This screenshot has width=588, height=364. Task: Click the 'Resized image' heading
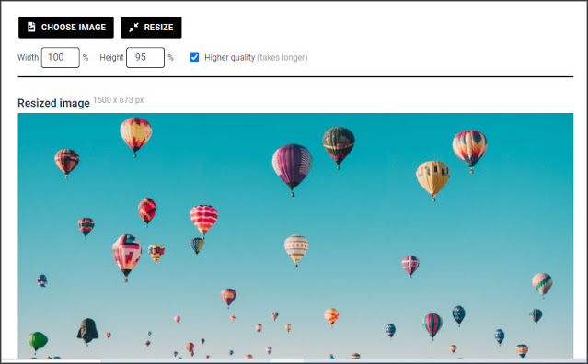(53, 103)
